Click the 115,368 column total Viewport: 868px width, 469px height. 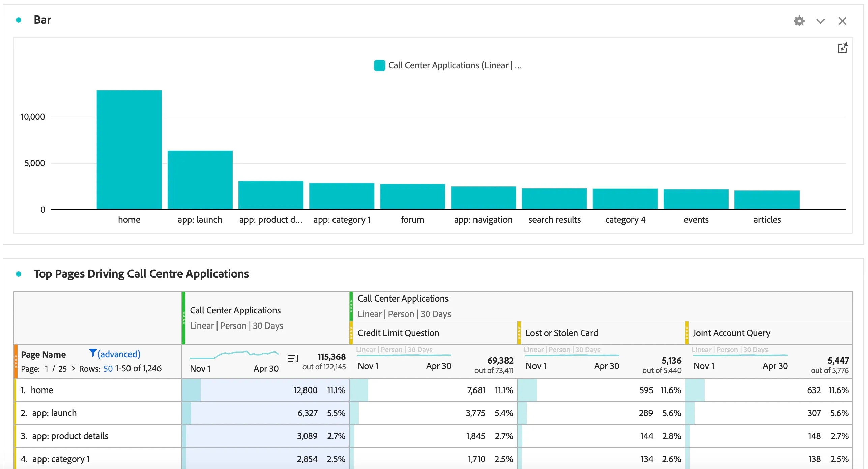331,357
